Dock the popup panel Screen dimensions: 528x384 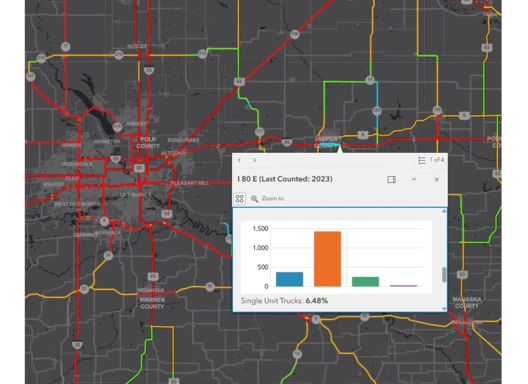391,180
